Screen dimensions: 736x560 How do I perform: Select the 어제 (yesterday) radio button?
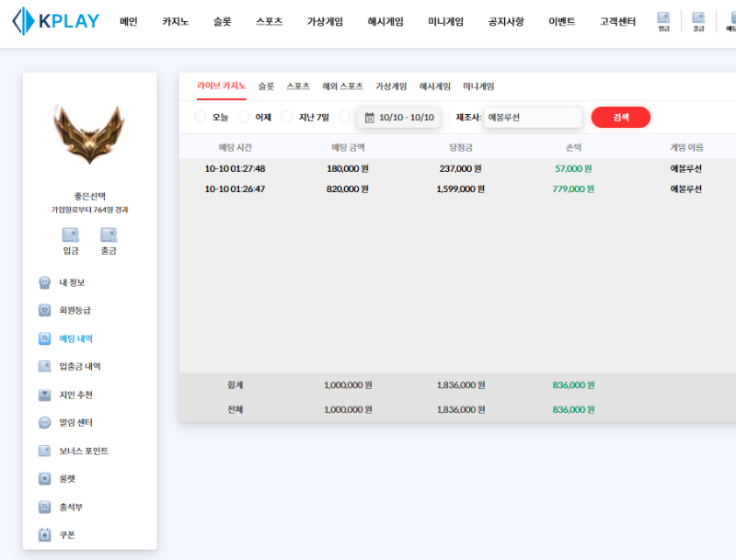(x=244, y=117)
